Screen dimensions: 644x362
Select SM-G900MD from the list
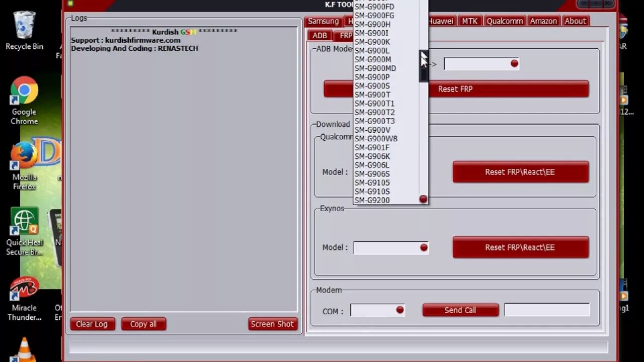386,68
